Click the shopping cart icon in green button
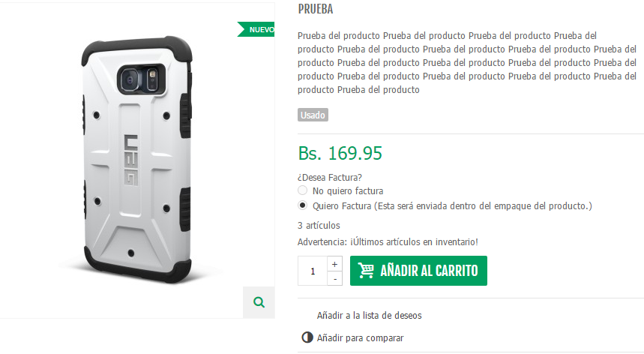Screen dimensions: 644x354 366,271
